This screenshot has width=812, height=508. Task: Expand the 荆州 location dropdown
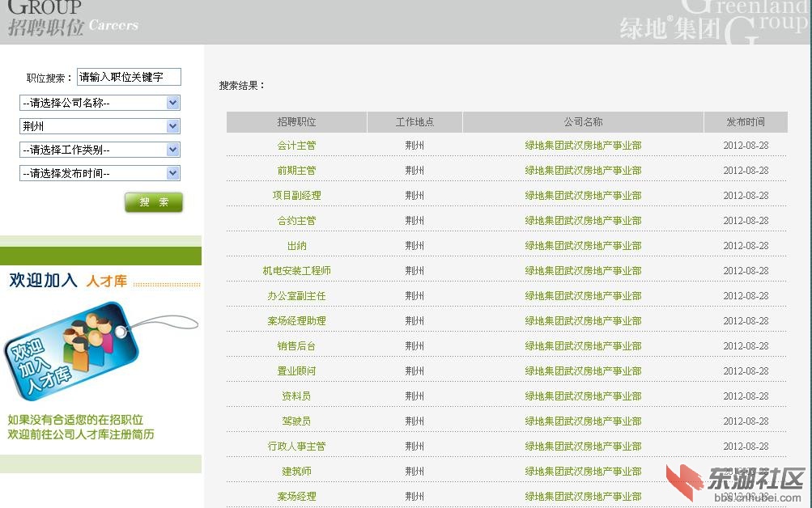click(100, 126)
